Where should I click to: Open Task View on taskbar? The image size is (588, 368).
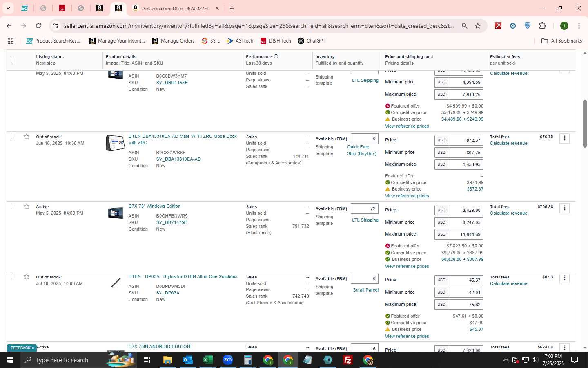coord(147,360)
